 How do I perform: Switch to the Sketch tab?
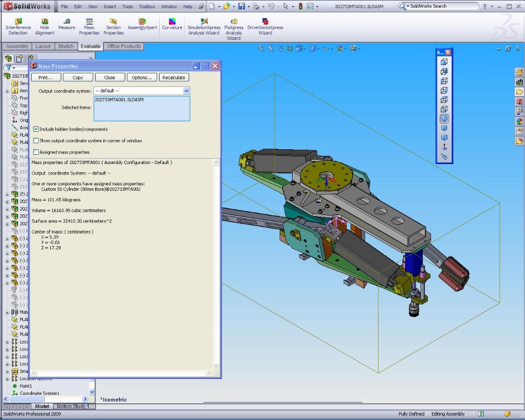point(66,46)
